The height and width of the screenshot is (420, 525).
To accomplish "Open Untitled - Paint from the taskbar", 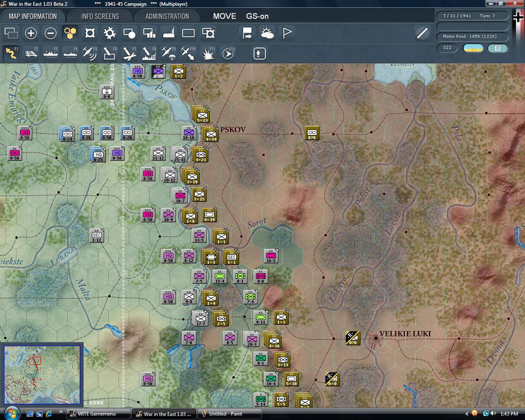I will [x=228, y=414].
